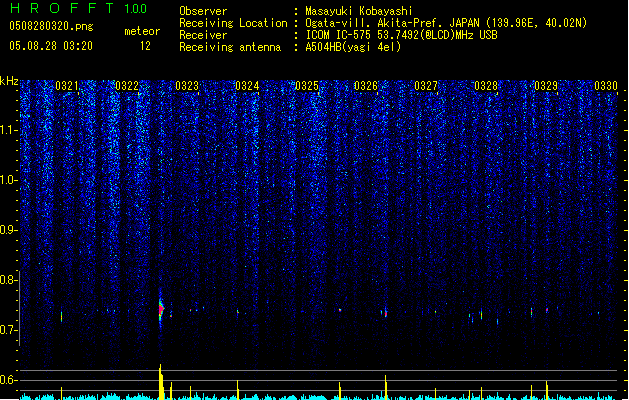This screenshot has height=400, width=629.
Task: Click the Observer field label
Action: (203, 11)
